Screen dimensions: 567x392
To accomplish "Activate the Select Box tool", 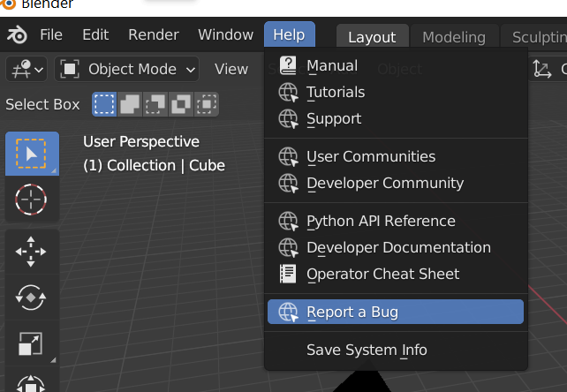I will click(32, 154).
